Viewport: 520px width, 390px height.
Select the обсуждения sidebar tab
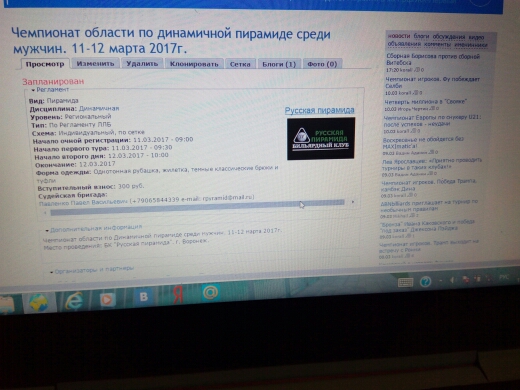point(449,36)
